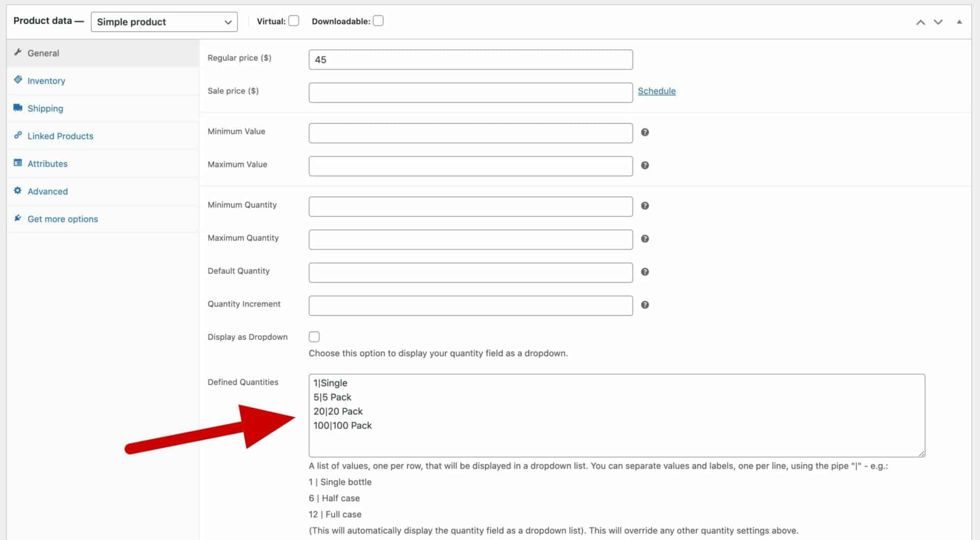Image resolution: width=980 pixels, height=540 pixels.
Task: Click inside the Defined Quantities textarea
Action: pos(617,415)
